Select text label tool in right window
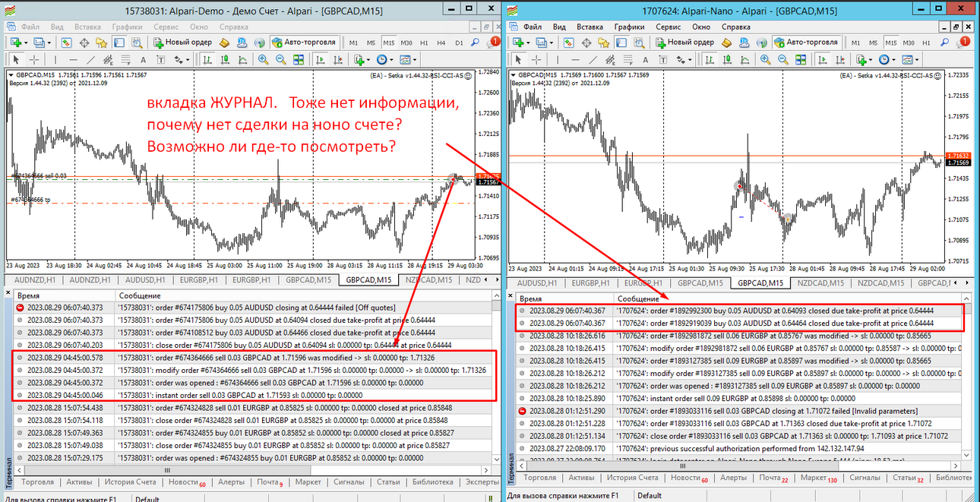 tap(662, 59)
